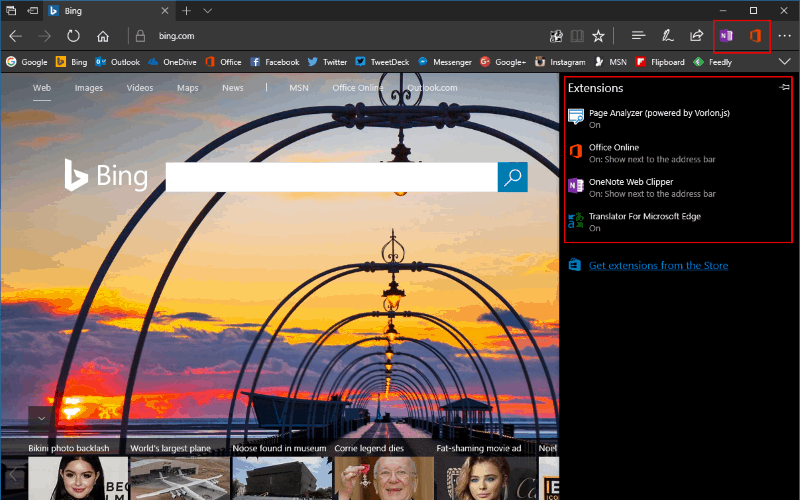This screenshot has width=800, height=500.
Task: Click the Bing logo on the page
Action: (x=106, y=176)
